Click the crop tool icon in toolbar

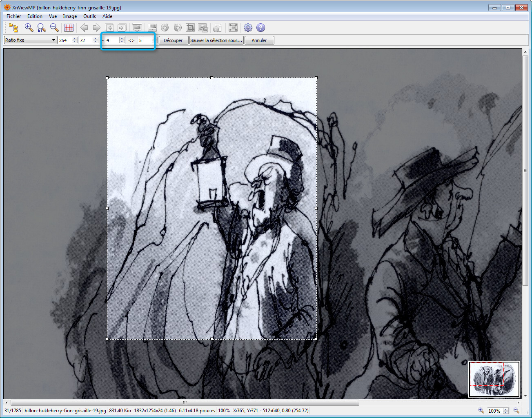click(x=190, y=28)
